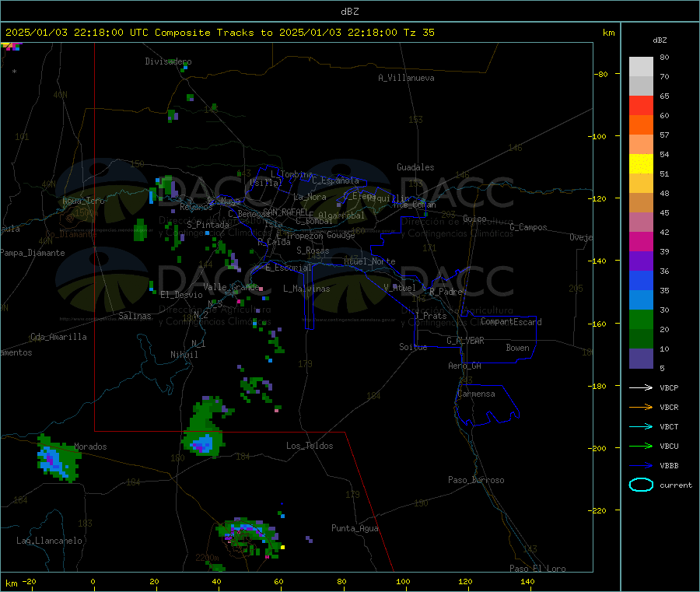700x592 pixels.
Task: Click the Guadales location label
Action: click(415, 167)
